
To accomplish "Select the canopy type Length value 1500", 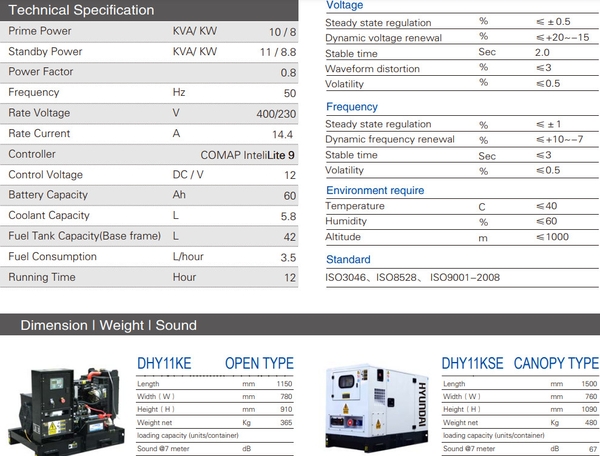I will (x=589, y=384).
